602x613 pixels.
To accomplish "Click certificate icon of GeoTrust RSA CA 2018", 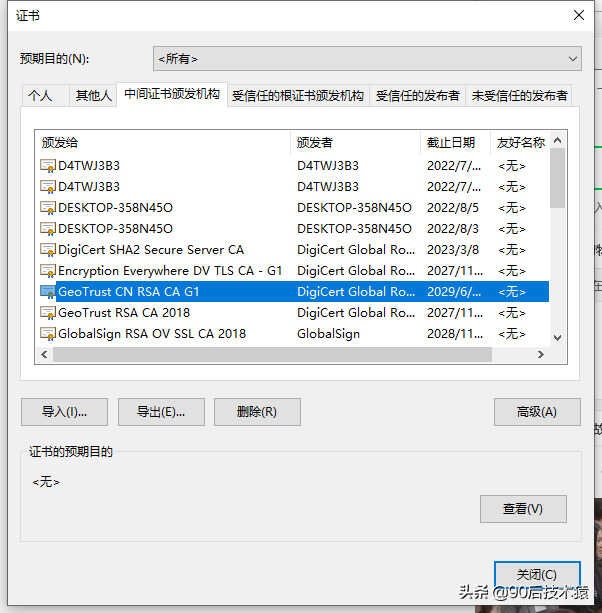I will point(48,313).
